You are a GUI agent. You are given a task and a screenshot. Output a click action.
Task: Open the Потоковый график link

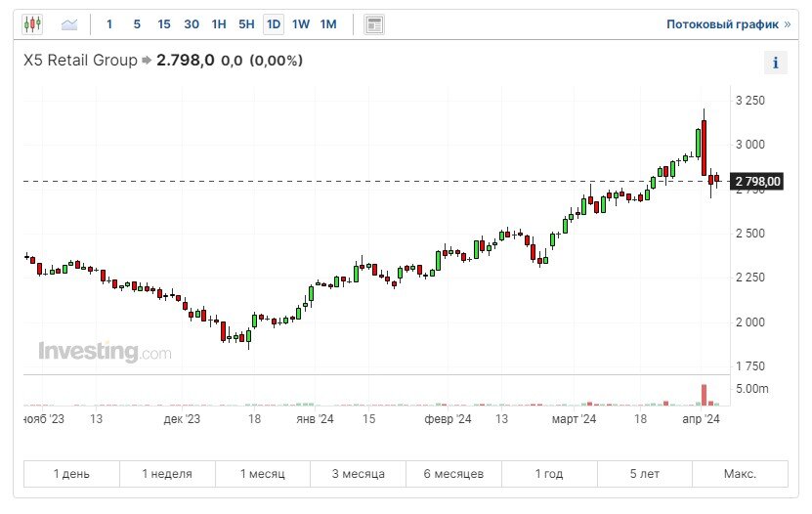click(728, 24)
